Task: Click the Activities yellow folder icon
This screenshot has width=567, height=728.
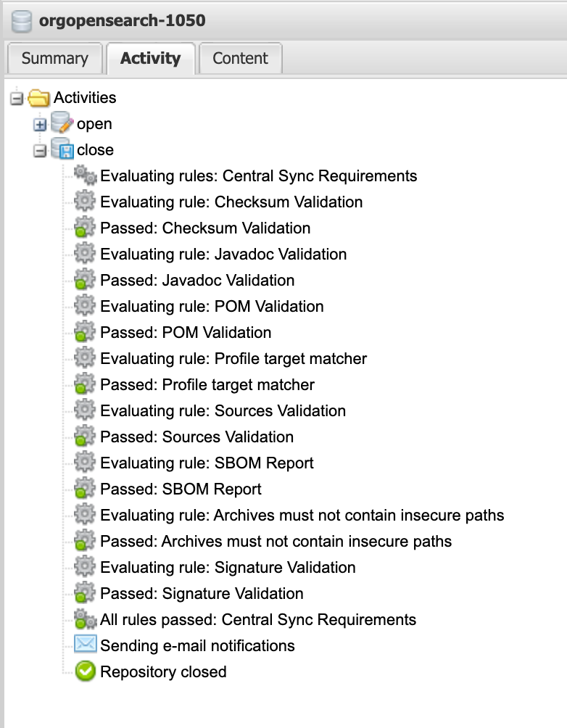Action: click(x=40, y=97)
